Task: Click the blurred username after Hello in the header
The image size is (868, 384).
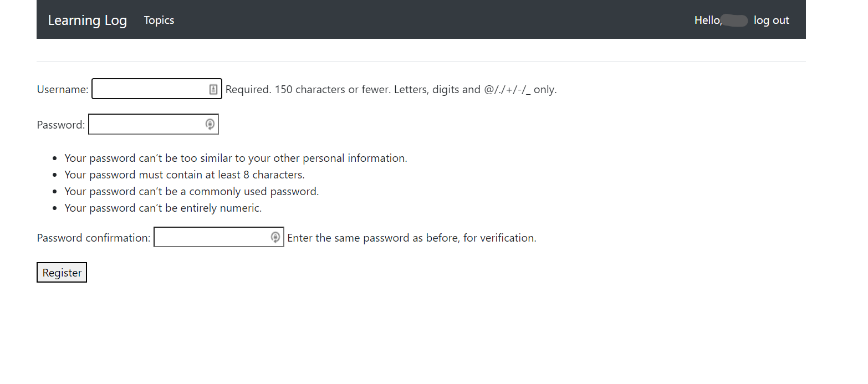Action: 734,21
